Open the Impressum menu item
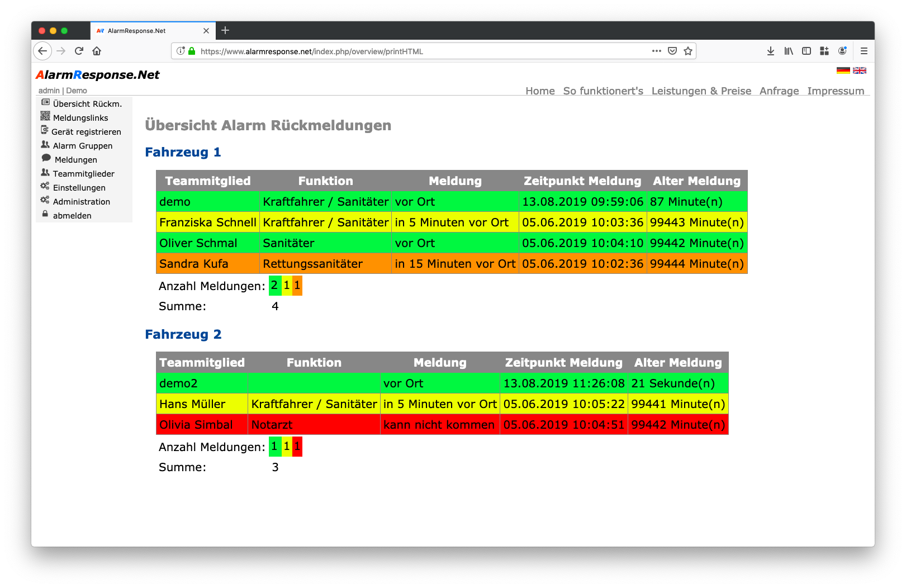Screen dimensions: 906x588 pos(835,91)
